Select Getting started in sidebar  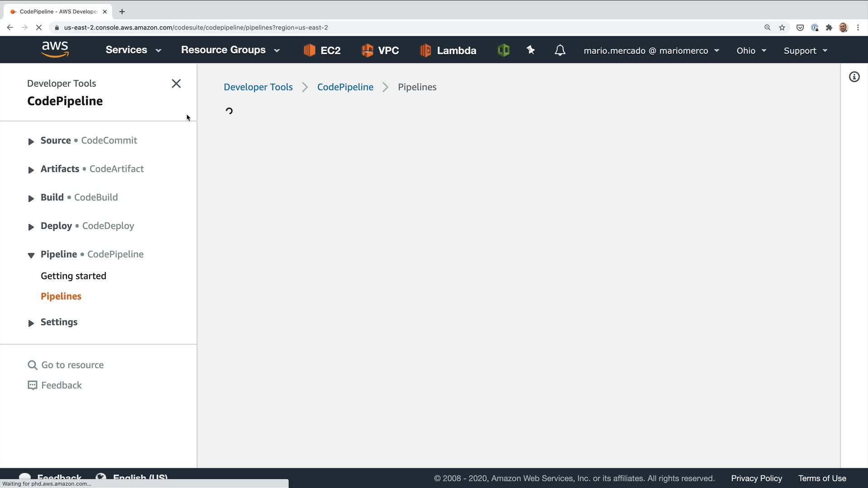[x=73, y=276]
